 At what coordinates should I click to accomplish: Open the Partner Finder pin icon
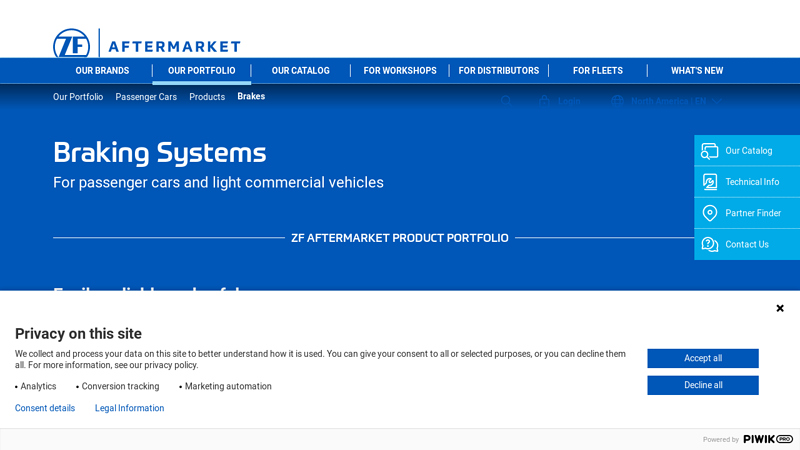point(709,213)
